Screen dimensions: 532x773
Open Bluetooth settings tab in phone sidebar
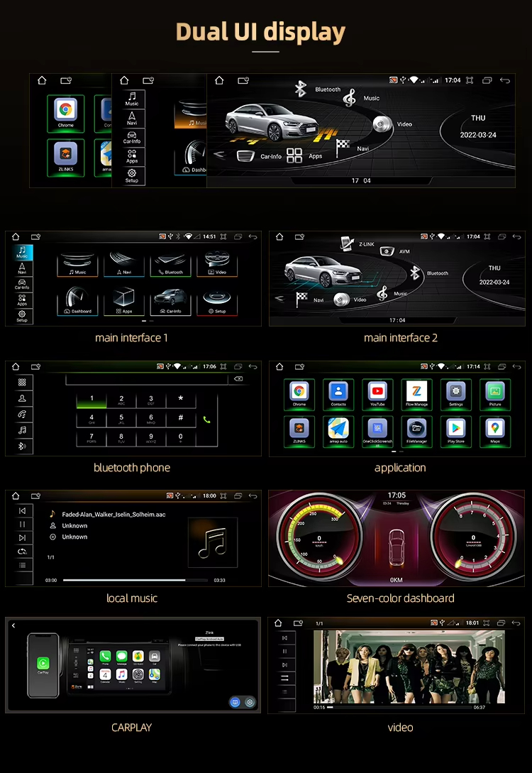pos(22,446)
